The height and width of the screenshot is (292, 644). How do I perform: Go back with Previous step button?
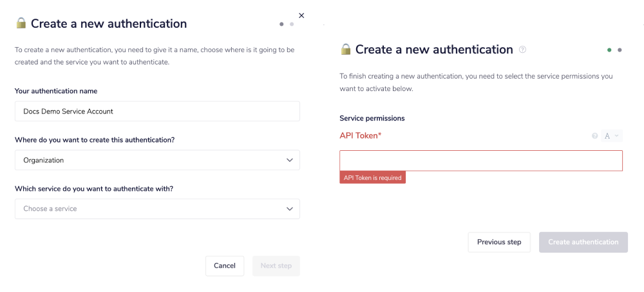click(499, 242)
